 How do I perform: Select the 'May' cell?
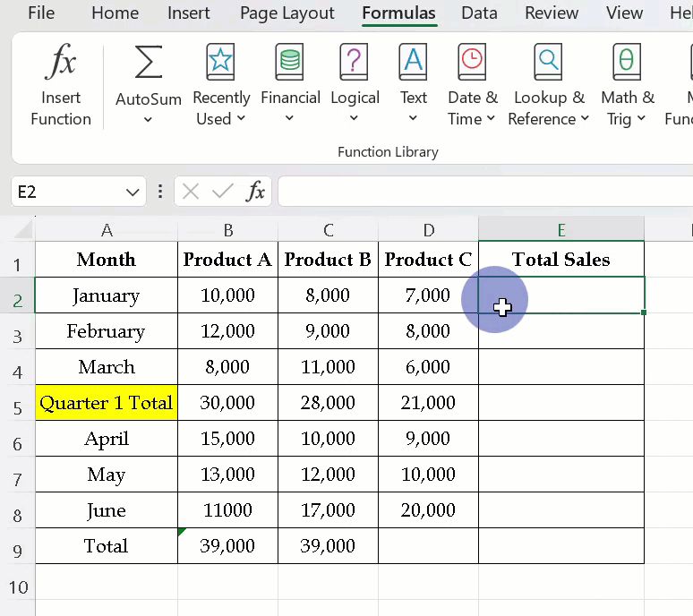(x=107, y=475)
